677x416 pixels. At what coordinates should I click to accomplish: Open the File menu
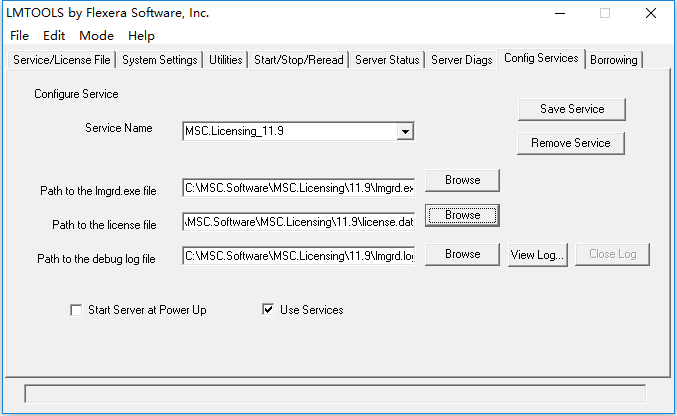[x=19, y=36]
